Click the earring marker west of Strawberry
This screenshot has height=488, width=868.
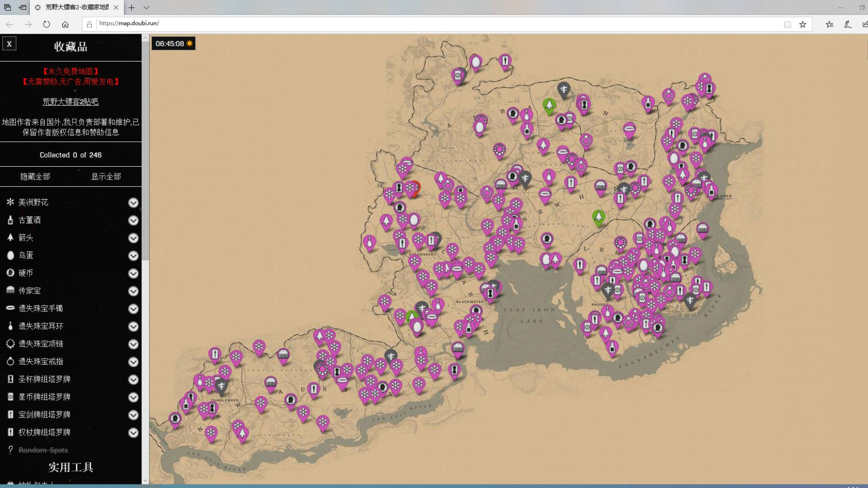(369, 243)
